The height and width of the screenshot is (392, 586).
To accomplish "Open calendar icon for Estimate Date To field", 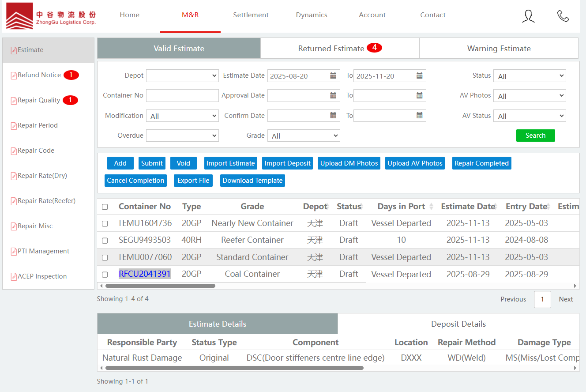I will (420, 76).
